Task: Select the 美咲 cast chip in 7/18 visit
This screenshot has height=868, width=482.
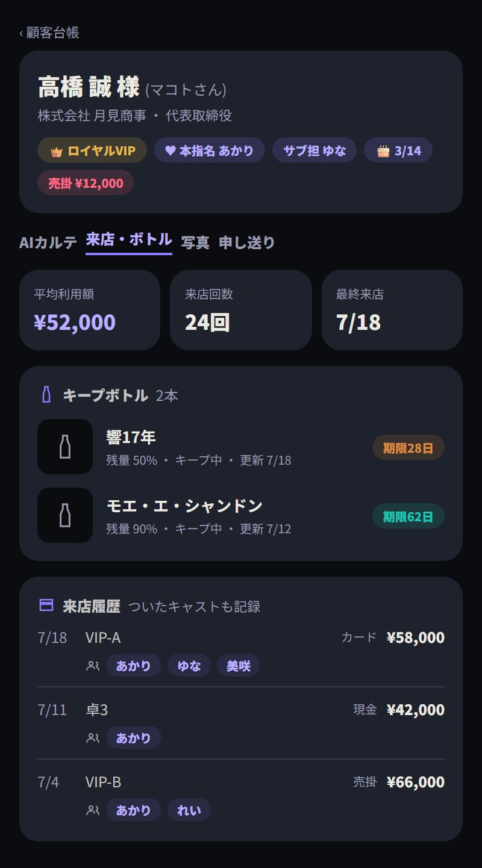Action: click(239, 665)
